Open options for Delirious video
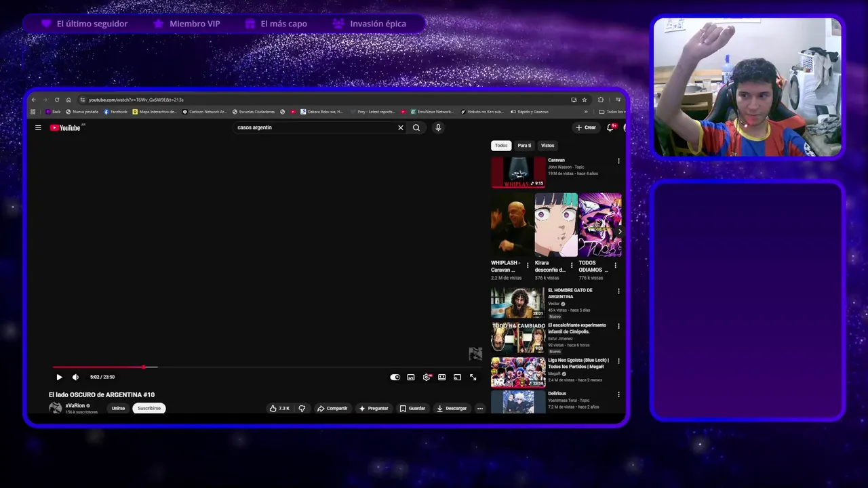The height and width of the screenshot is (488, 868). click(x=618, y=394)
